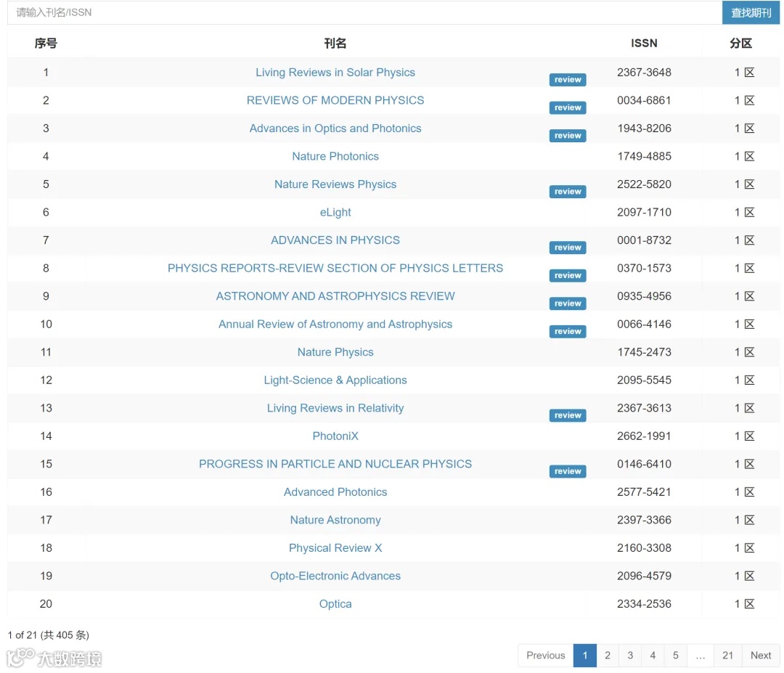The image size is (784, 673).
Task: Open Nature Astronomy journal link
Action: click(335, 521)
